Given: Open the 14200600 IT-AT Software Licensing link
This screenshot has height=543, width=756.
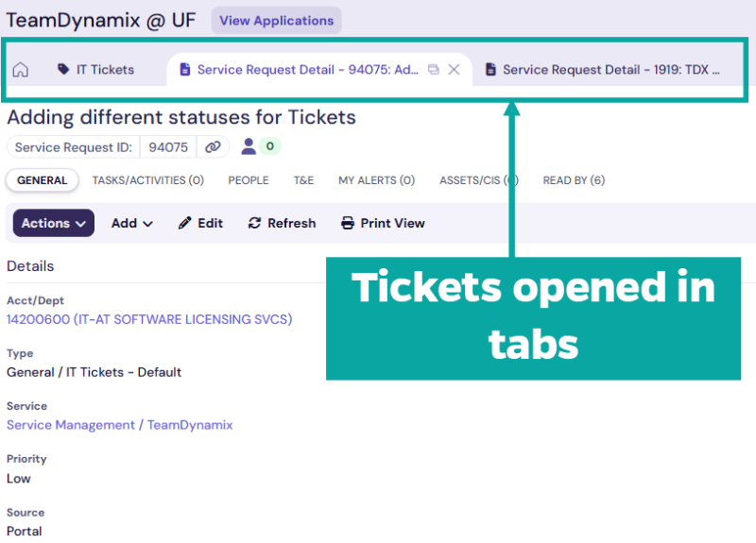Looking at the screenshot, I should 149,319.
